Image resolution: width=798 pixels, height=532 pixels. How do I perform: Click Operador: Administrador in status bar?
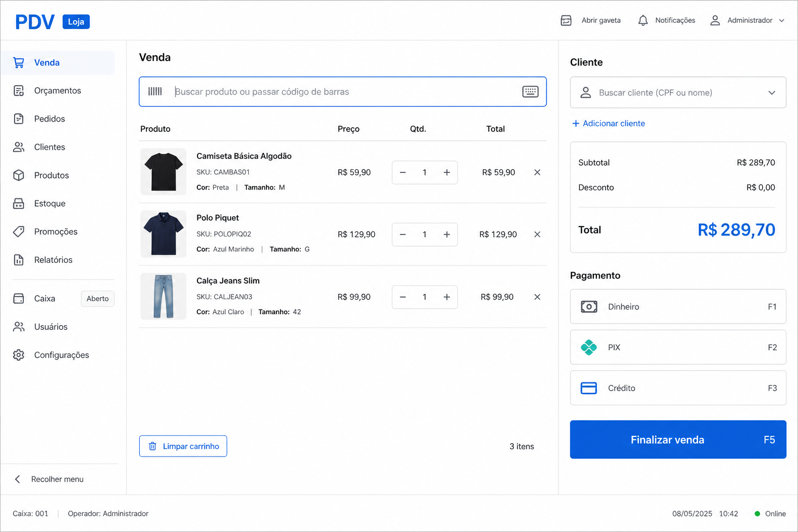tap(108, 514)
